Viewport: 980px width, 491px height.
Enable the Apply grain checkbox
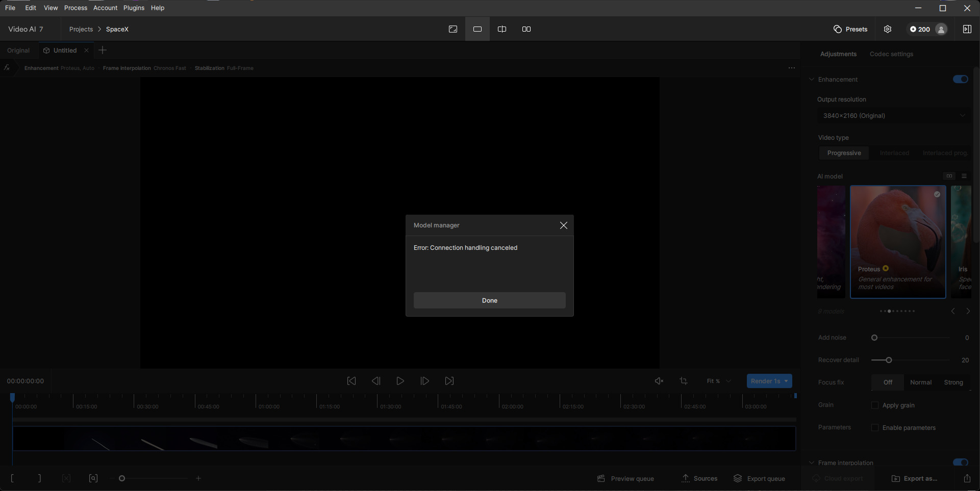pyautogui.click(x=875, y=405)
